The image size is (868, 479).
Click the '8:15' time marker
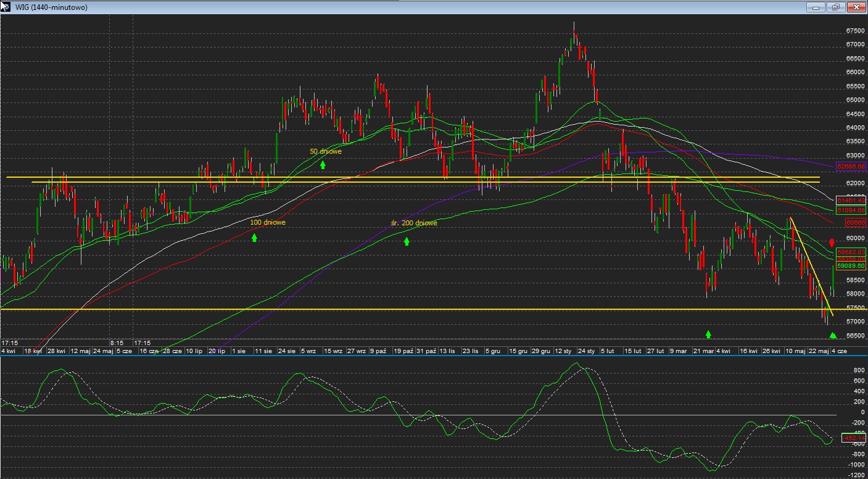tap(117, 342)
